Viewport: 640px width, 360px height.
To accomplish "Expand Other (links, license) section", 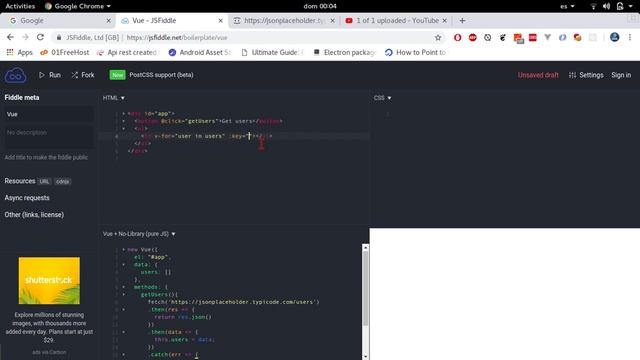I will 34,215.
